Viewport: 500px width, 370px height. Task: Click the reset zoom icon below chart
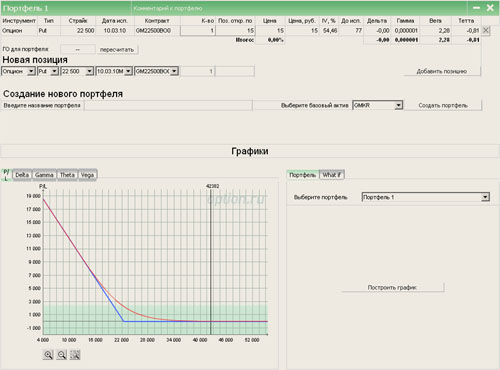[x=75, y=355]
